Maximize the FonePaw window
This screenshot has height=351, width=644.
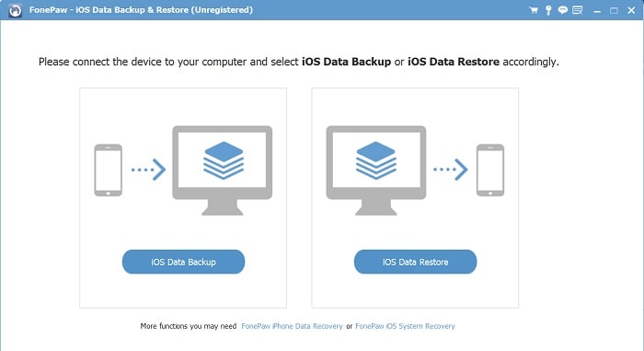click(x=614, y=11)
